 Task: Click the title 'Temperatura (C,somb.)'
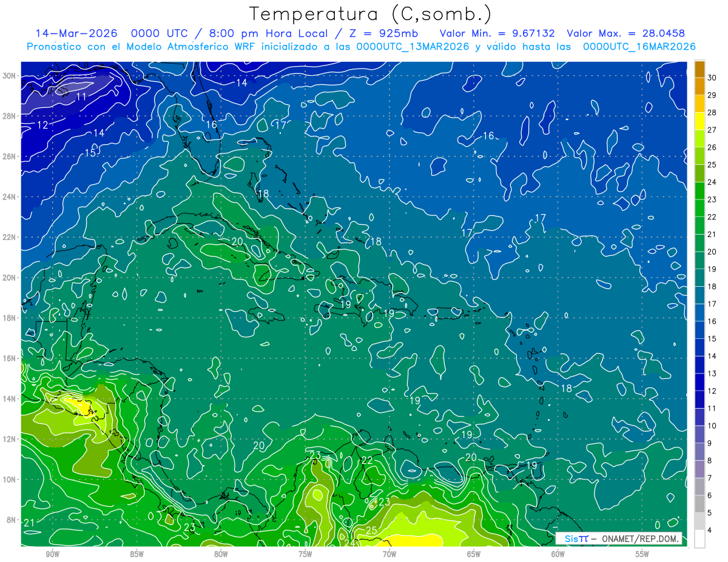[371, 14]
